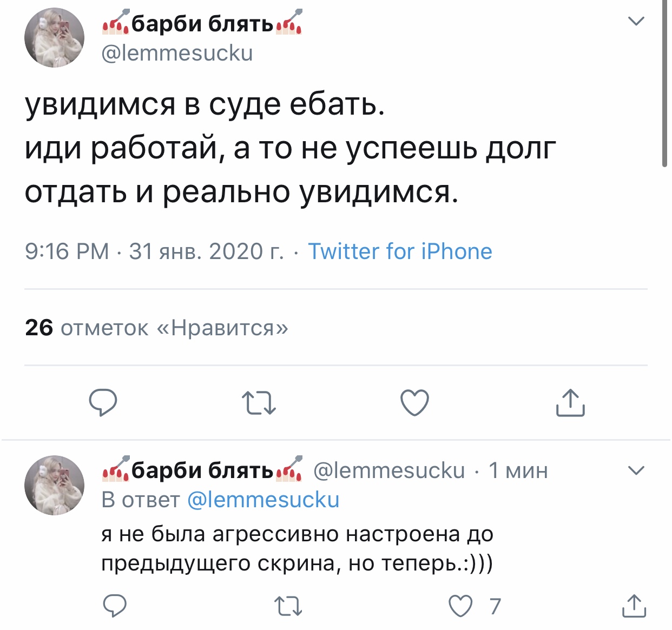
Task: View the 26 отметок «Нравится» list
Action: pos(156,328)
